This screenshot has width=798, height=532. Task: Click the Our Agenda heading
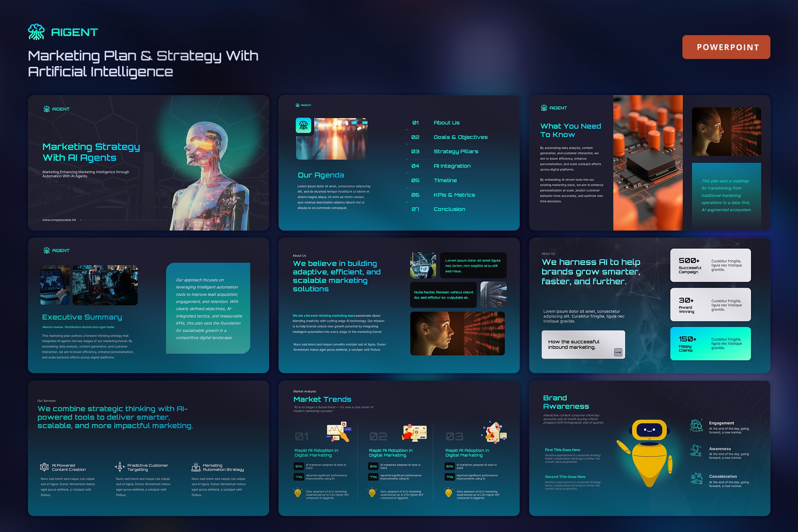(321, 175)
